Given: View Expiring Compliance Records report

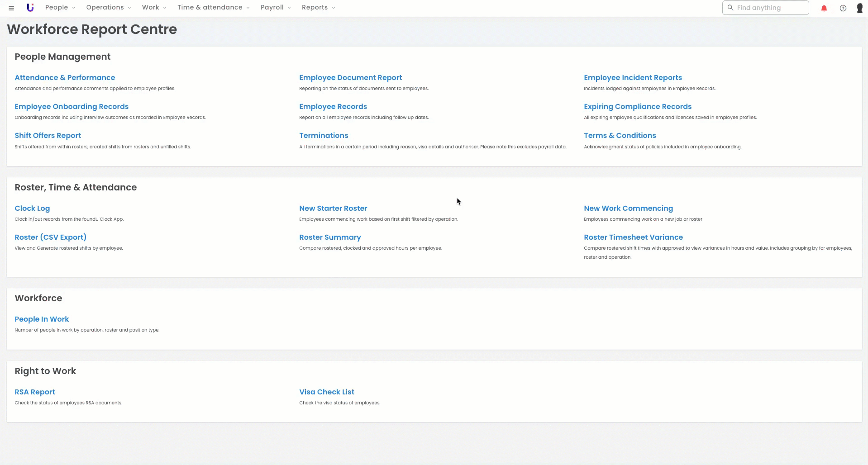Looking at the screenshot, I should pos(637,107).
